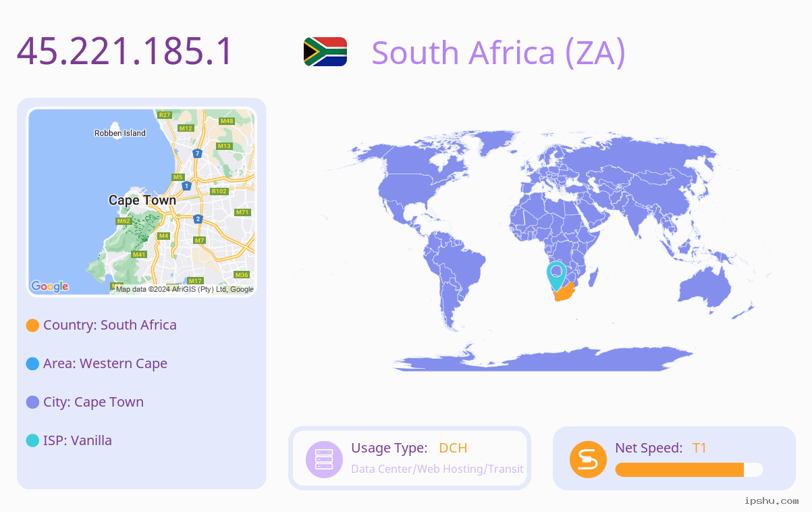
Task: Click the South Africa flag icon
Action: coord(325,51)
